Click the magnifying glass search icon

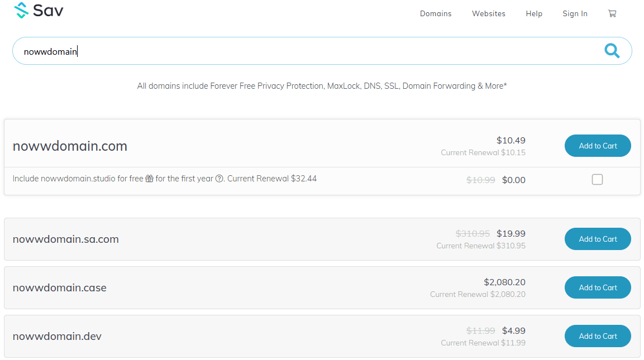(612, 51)
